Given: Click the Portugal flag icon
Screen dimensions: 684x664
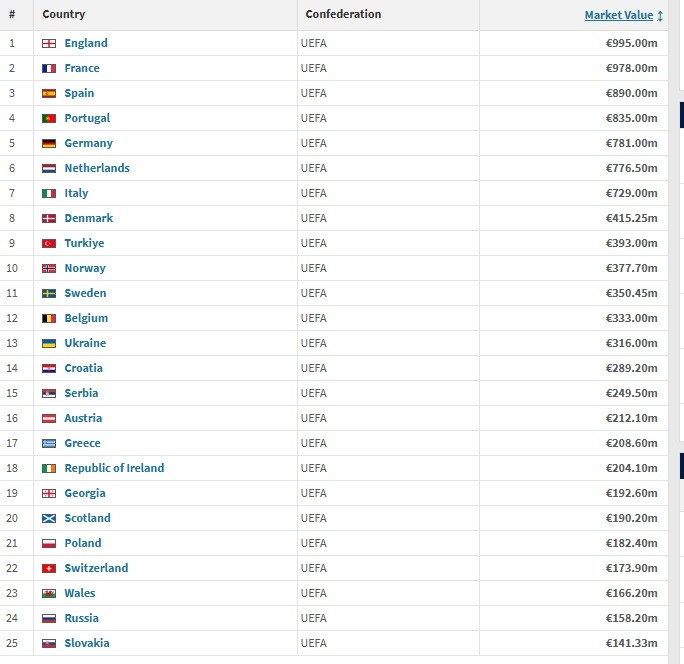Looking at the screenshot, I should point(48,118).
